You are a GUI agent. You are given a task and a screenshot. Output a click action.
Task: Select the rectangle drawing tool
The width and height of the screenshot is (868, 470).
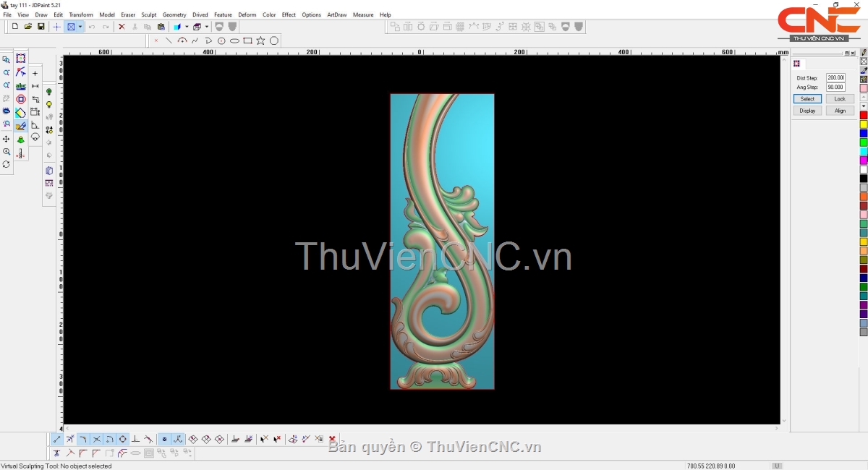click(247, 41)
